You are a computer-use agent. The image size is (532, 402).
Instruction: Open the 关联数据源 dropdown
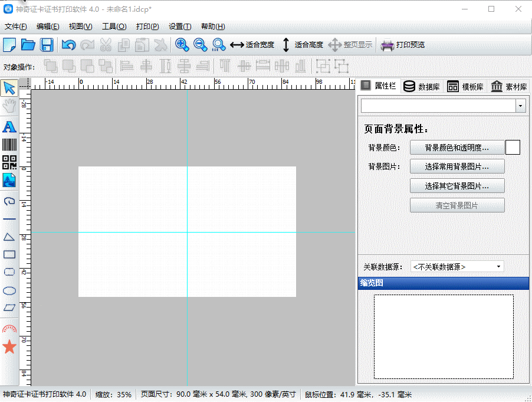pos(457,266)
